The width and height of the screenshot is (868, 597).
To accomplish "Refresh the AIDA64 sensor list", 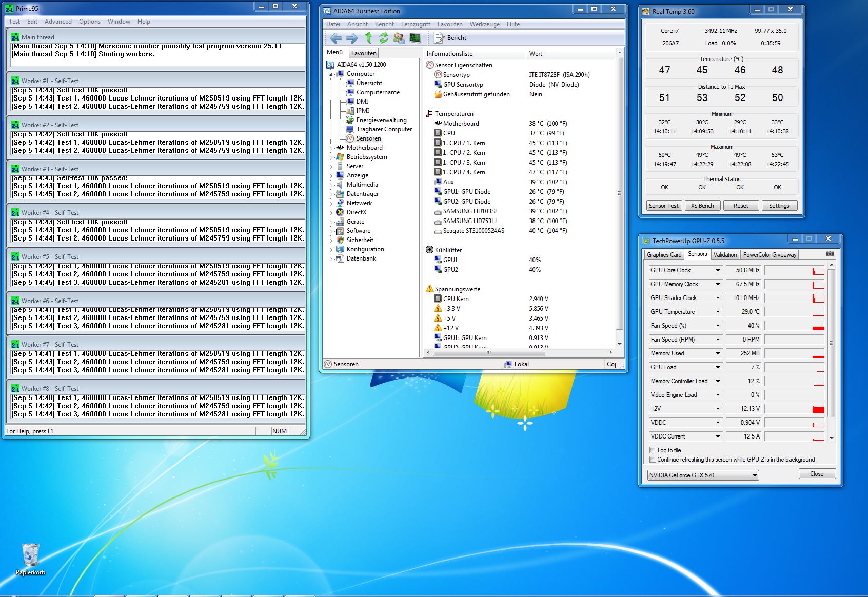I will (383, 38).
